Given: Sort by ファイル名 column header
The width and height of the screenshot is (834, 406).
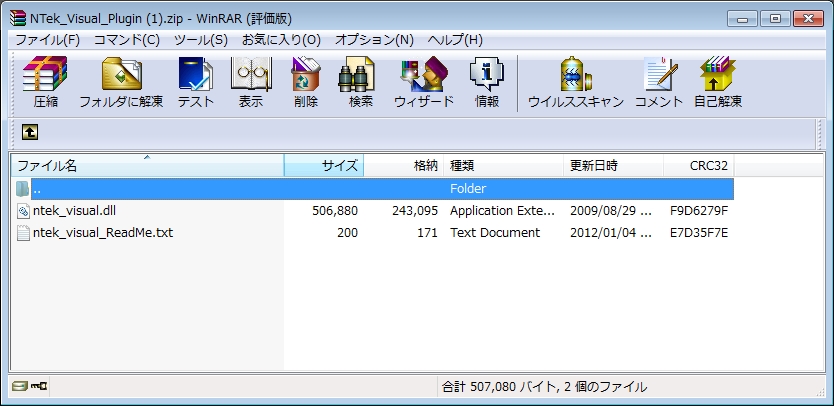Looking at the screenshot, I should coord(147,165).
